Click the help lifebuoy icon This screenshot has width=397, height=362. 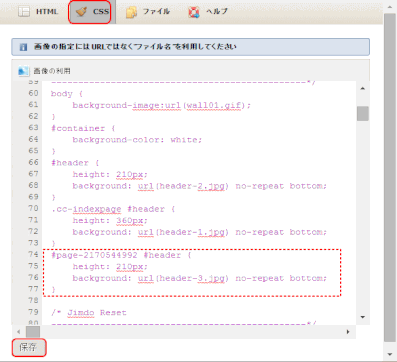point(194,12)
